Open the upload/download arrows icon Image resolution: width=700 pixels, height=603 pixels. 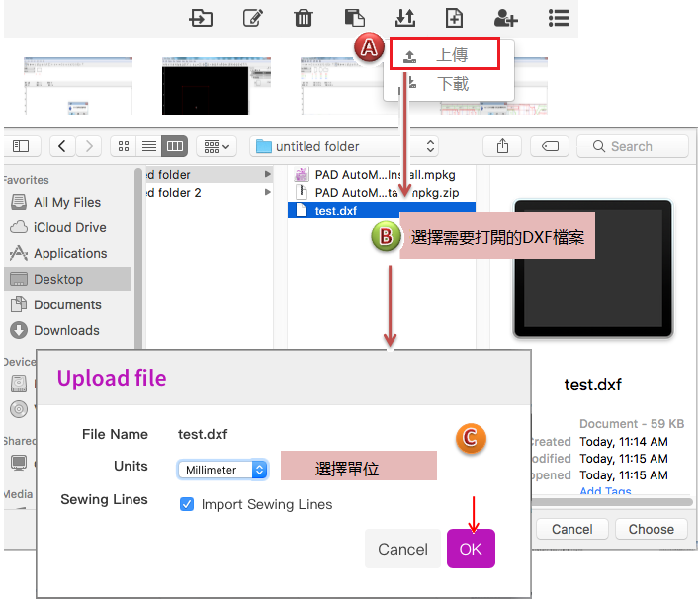click(x=404, y=18)
